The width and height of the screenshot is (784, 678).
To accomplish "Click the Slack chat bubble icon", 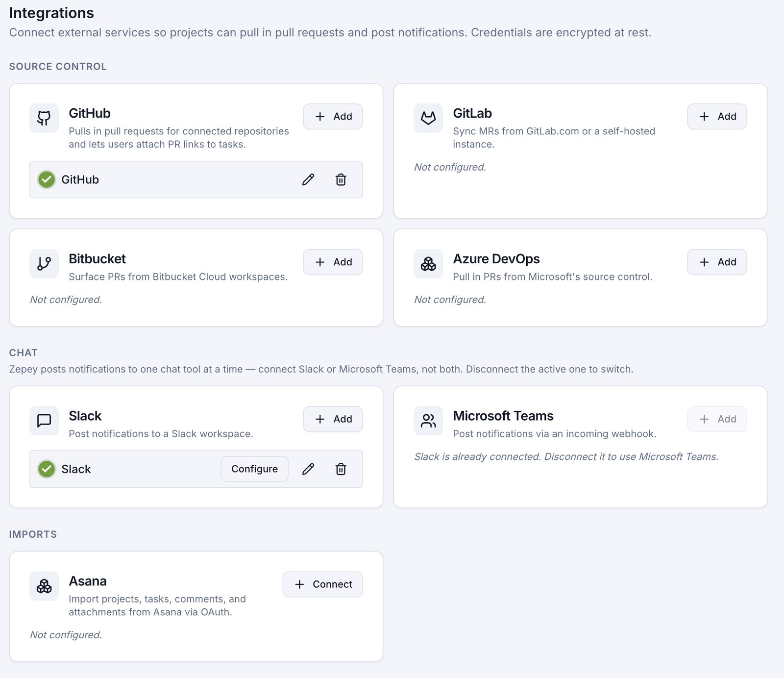I will [44, 421].
